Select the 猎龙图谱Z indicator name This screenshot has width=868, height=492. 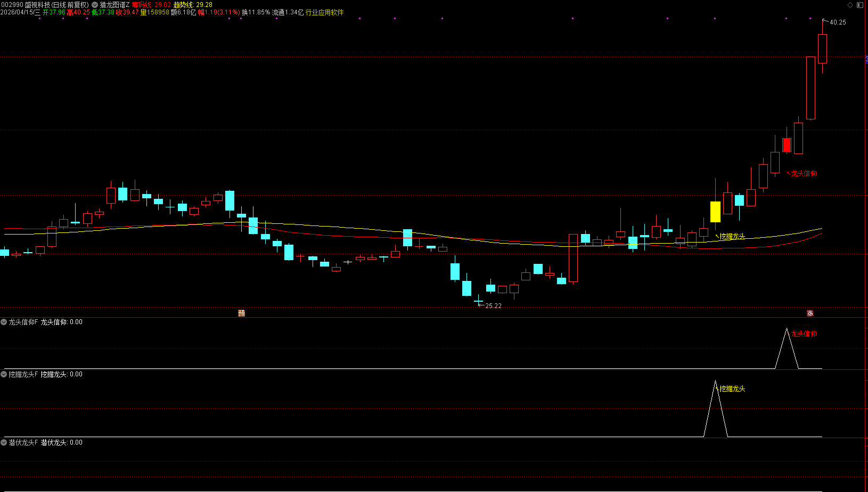tap(114, 5)
